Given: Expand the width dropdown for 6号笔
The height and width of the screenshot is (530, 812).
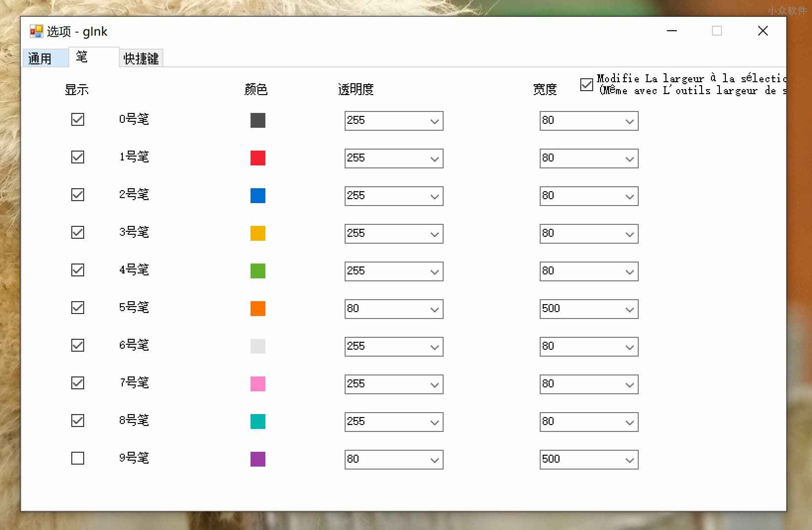Looking at the screenshot, I should [x=629, y=346].
